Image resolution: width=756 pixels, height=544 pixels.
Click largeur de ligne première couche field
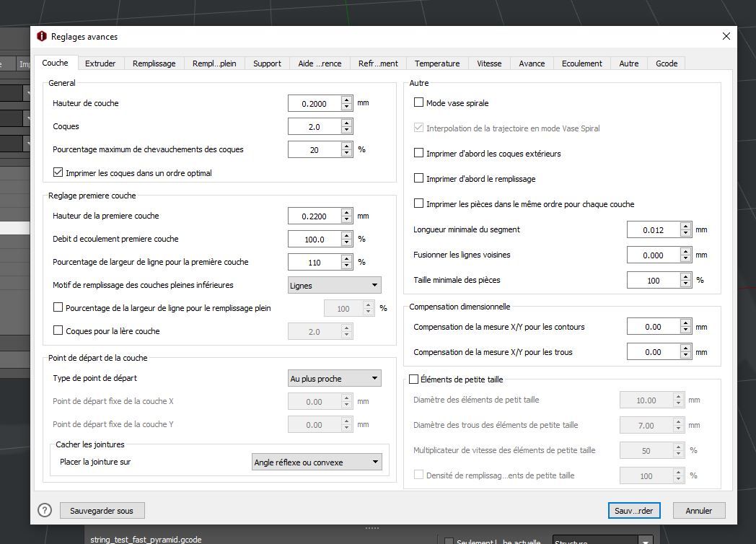(315, 262)
